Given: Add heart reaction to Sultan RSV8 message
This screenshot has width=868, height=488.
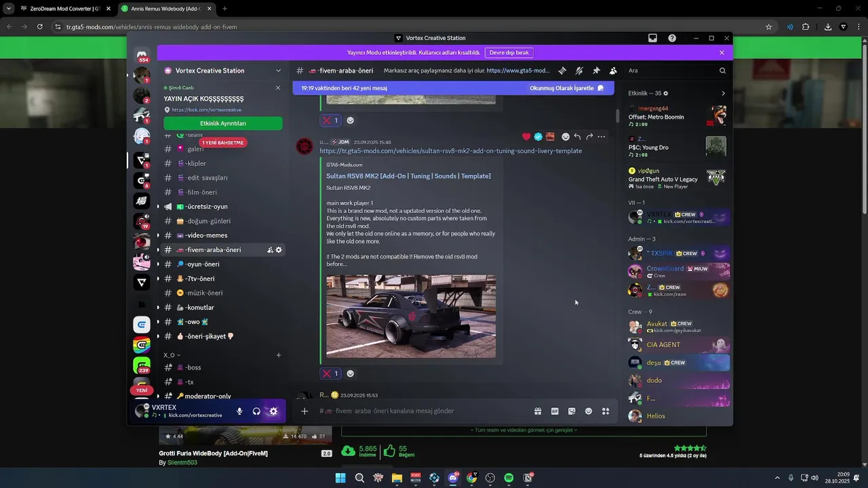Looking at the screenshot, I should (x=526, y=137).
